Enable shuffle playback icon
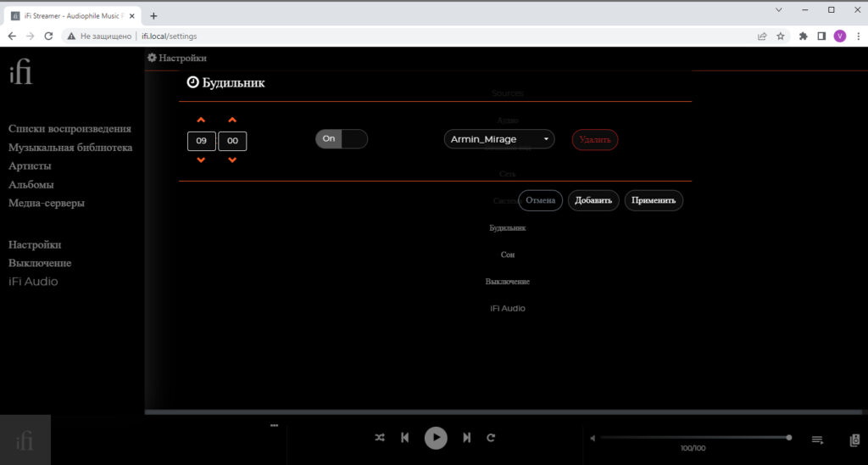Image resolution: width=868 pixels, height=465 pixels. click(x=379, y=438)
